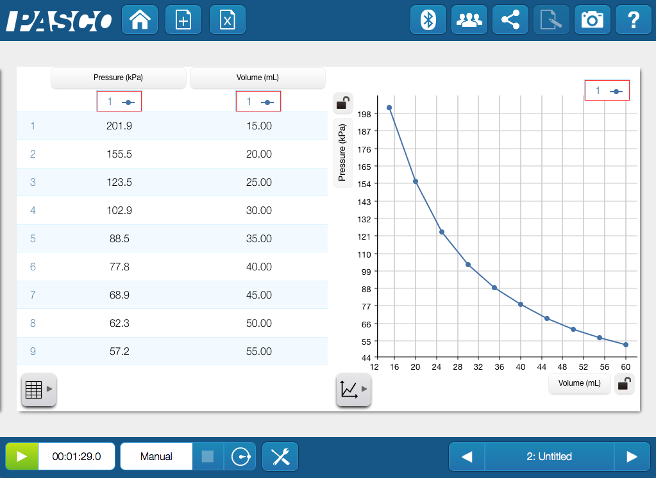Open the shared session people icon
The width and height of the screenshot is (656, 478).
pyautogui.click(x=469, y=20)
